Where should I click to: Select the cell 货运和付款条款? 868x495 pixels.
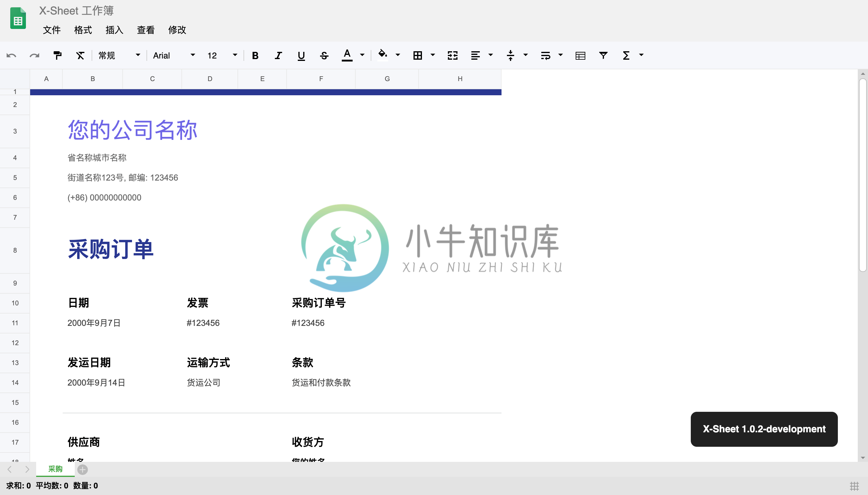click(321, 383)
